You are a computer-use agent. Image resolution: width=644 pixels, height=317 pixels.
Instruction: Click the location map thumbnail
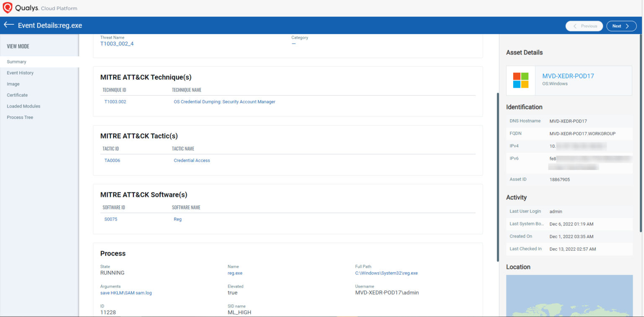569,296
